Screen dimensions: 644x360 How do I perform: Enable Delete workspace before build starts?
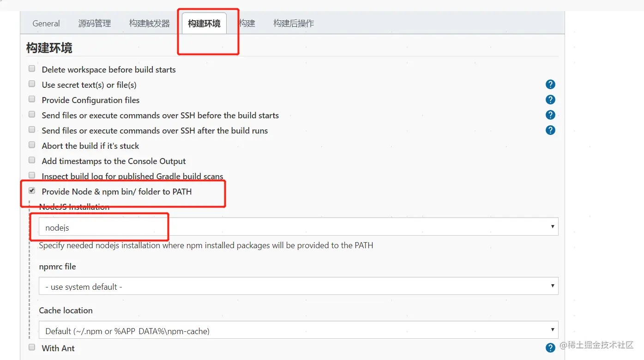tap(32, 69)
